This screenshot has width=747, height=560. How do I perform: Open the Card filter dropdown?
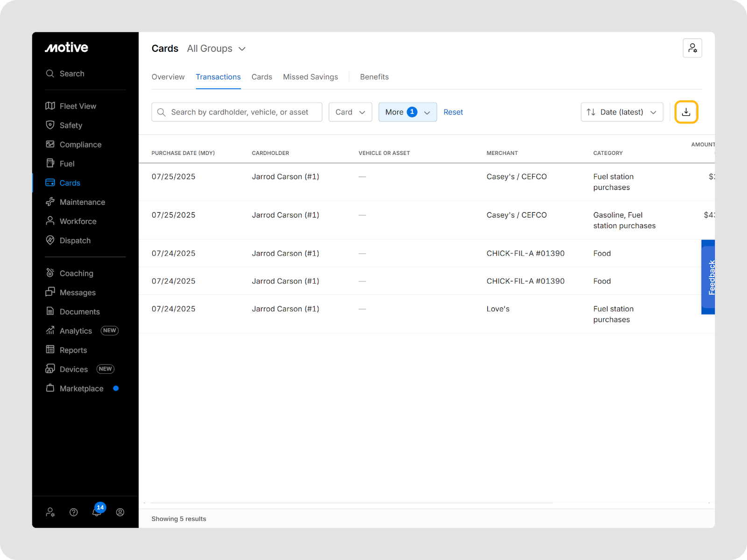[350, 112]
